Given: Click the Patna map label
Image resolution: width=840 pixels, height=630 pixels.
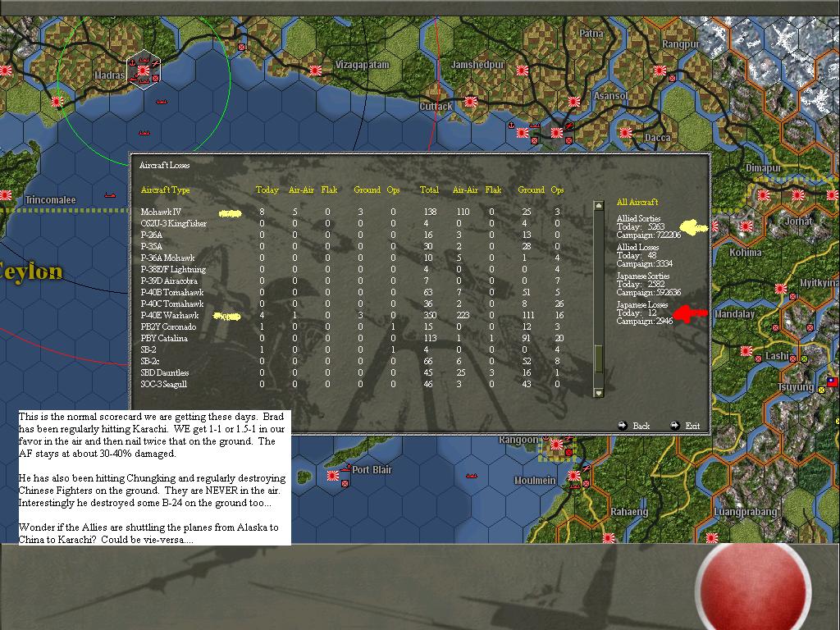Looking at the screenshot, I should point(591,33).
